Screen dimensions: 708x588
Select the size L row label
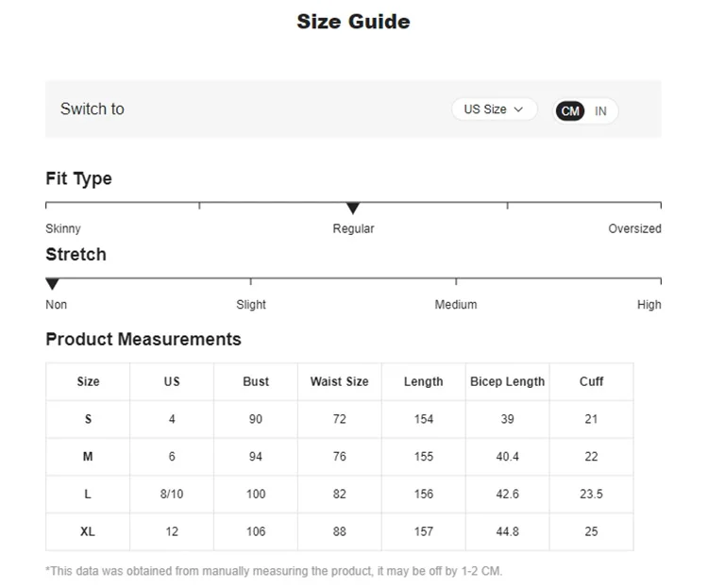pos(88,494)
